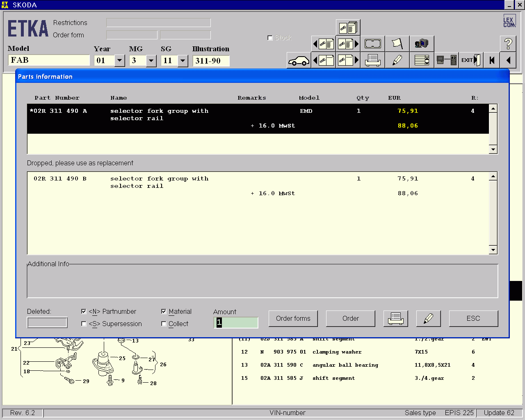Enable the <S> Supersession checkbox
This screenshot has height=420, width=525.
click(x=84, y=324)
